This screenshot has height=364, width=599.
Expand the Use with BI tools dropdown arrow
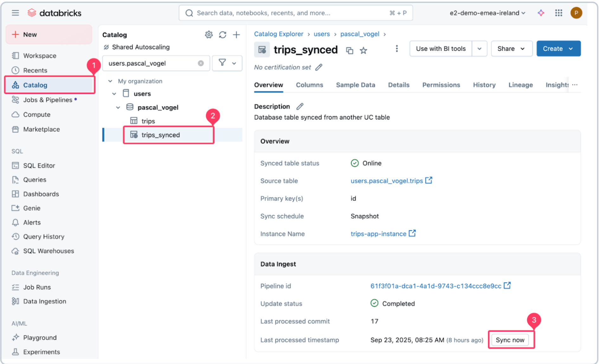480,49
